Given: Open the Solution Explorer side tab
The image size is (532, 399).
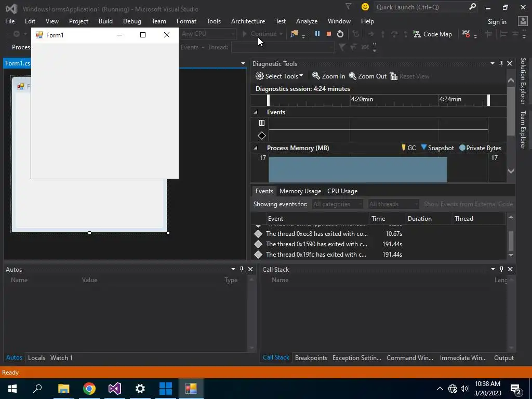Looking at the screenshot, I should pos(523,81).
